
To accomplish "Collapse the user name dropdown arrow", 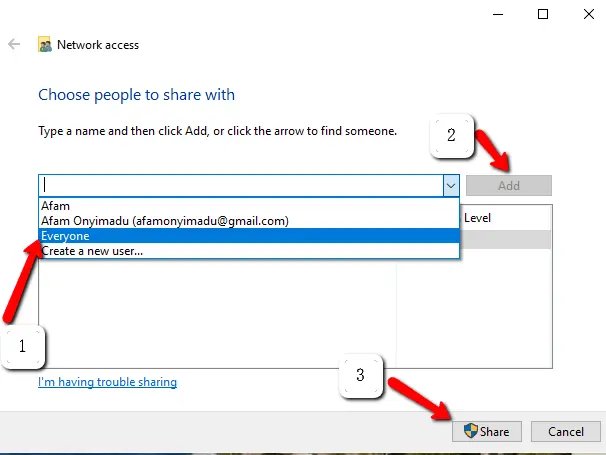I will [451, 186].
